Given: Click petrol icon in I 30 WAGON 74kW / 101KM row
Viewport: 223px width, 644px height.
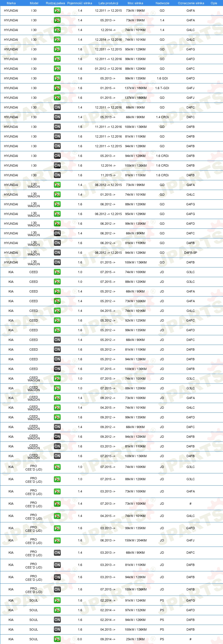Looking at the screenshot, I should [x=57, y=195].
